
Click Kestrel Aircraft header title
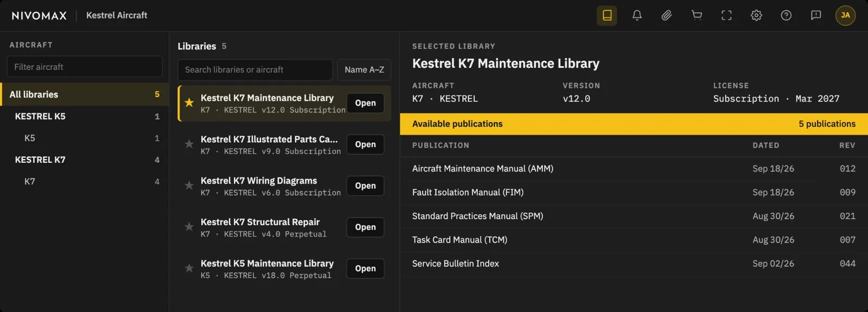pos(117,15)
